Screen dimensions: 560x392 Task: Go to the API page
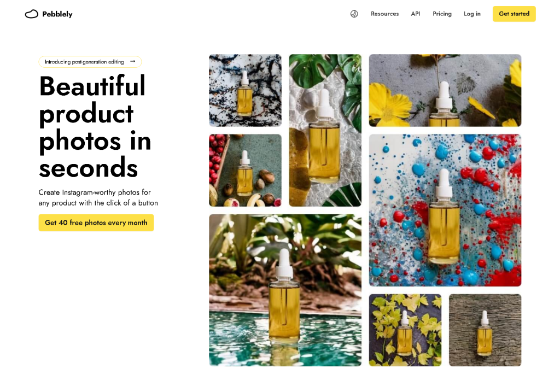[x=416, y=14]
